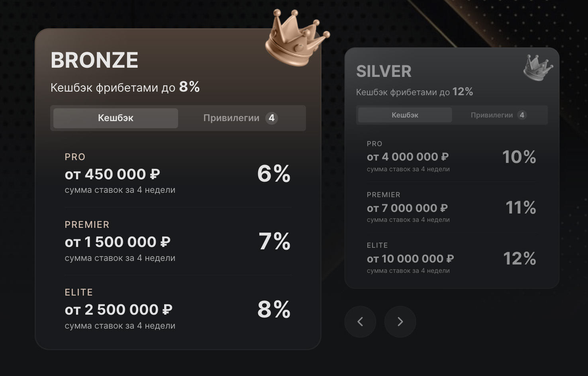Screen dimensions: 588x376
Task: Click the badge count 4 in Silver Привилегии
Action: click(522, 115)
